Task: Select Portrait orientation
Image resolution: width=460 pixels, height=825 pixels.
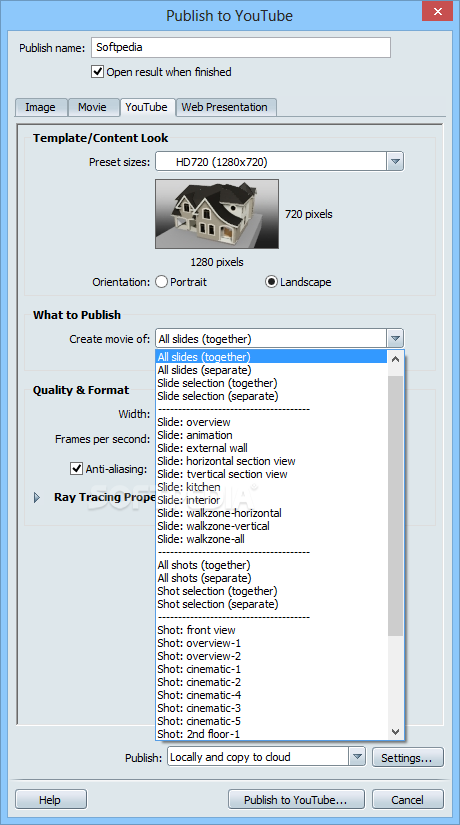Action: click(x=162, y=282)
